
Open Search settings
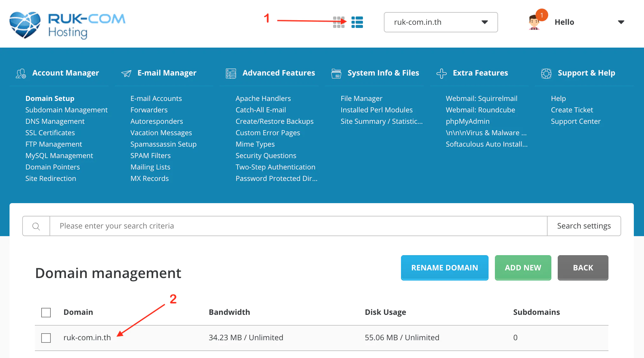(584, 226)
